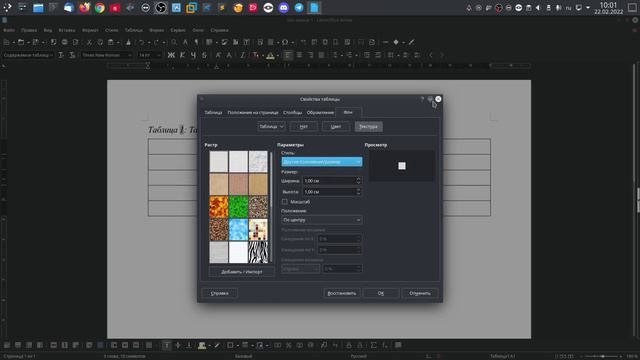Open the Формат menu in Writer
This screenshot has height=360, width=640.
coord(90,30)
